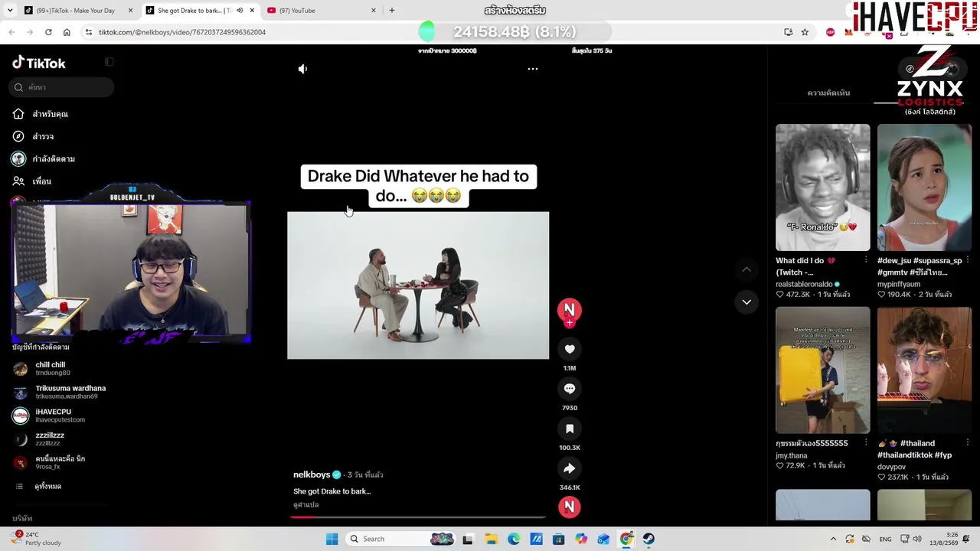Go to the next video with down chevron
This screenshot has height=551, width=980.
pos(746,302)
